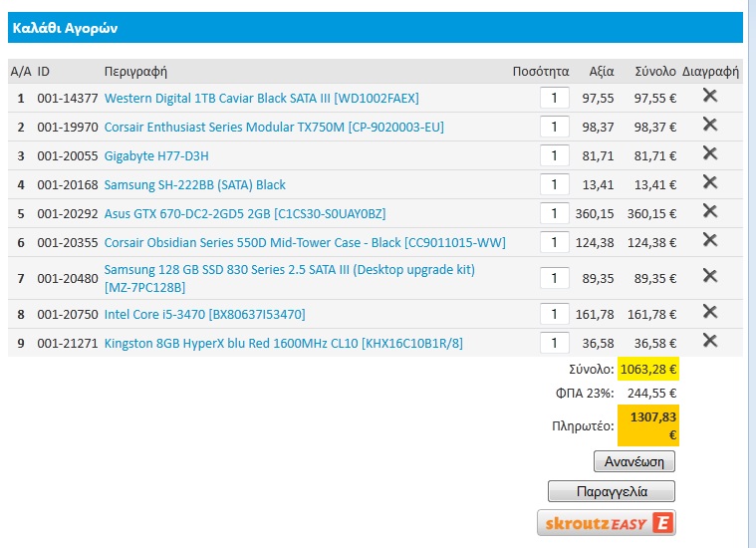
Task: Delete the Asus GTX 670 row
Action: tap(710, 211)
